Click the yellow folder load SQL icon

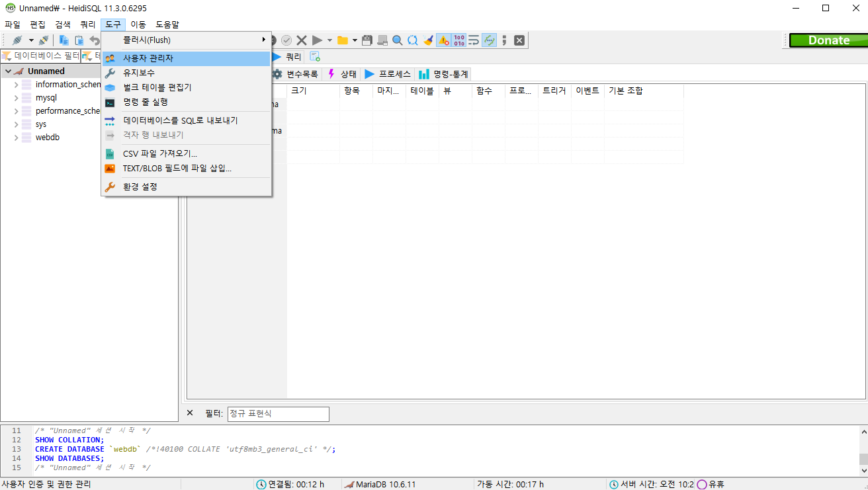(343, 40)
